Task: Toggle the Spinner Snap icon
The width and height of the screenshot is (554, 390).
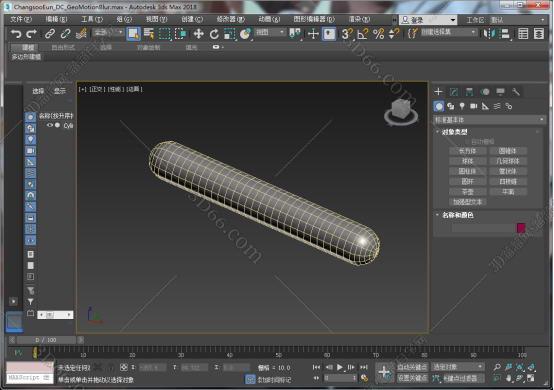Action: (x=394, y=34)
